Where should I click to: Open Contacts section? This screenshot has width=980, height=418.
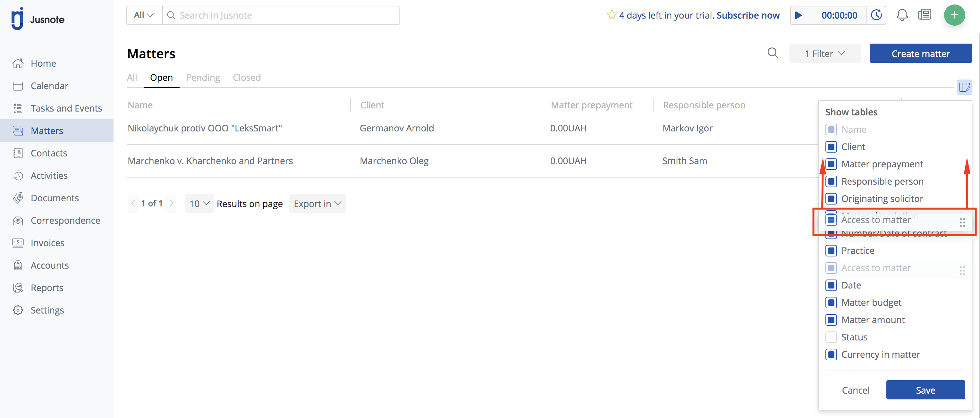49,153
